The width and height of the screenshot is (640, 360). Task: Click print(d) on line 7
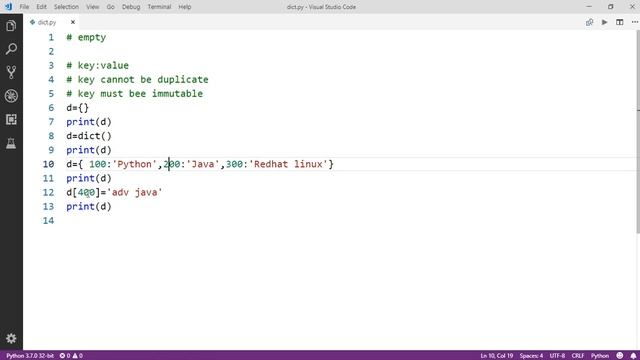pos(89,122)
